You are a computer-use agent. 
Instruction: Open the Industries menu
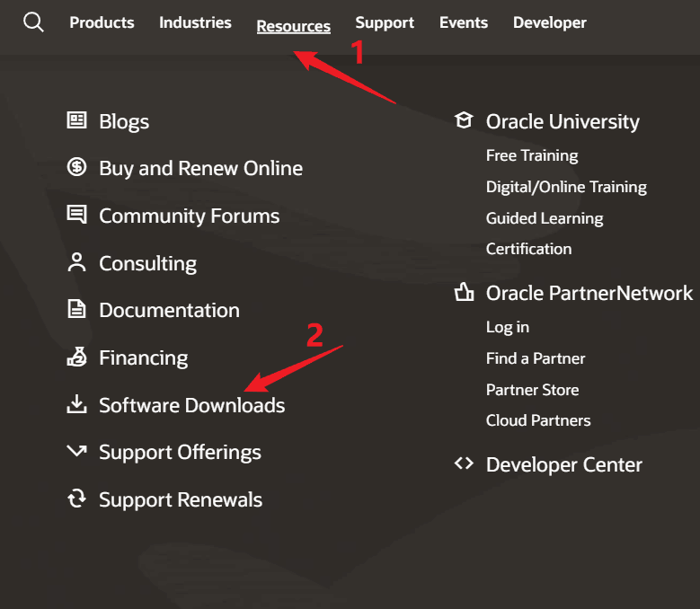[195, 23]
